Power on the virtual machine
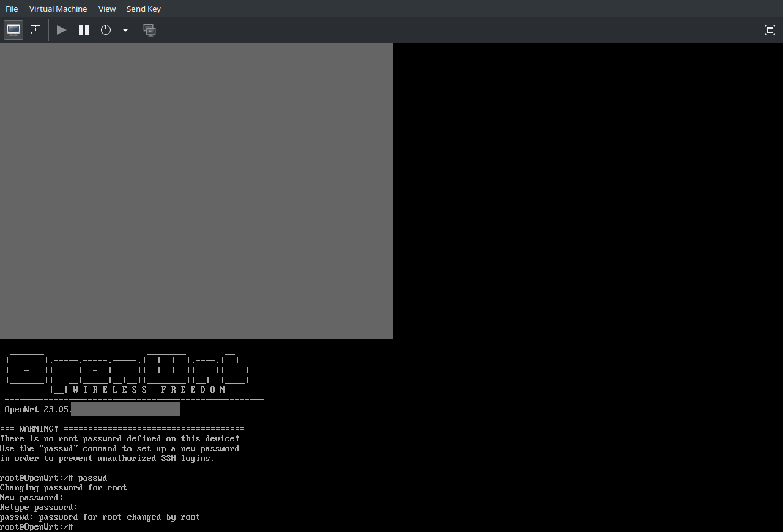Screen dimensions: 783x532 click(x=62, y=30)
